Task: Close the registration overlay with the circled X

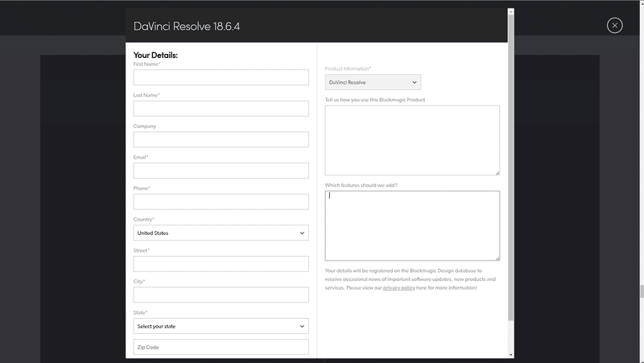Action: pyautogui.click(x=614, y=26)
